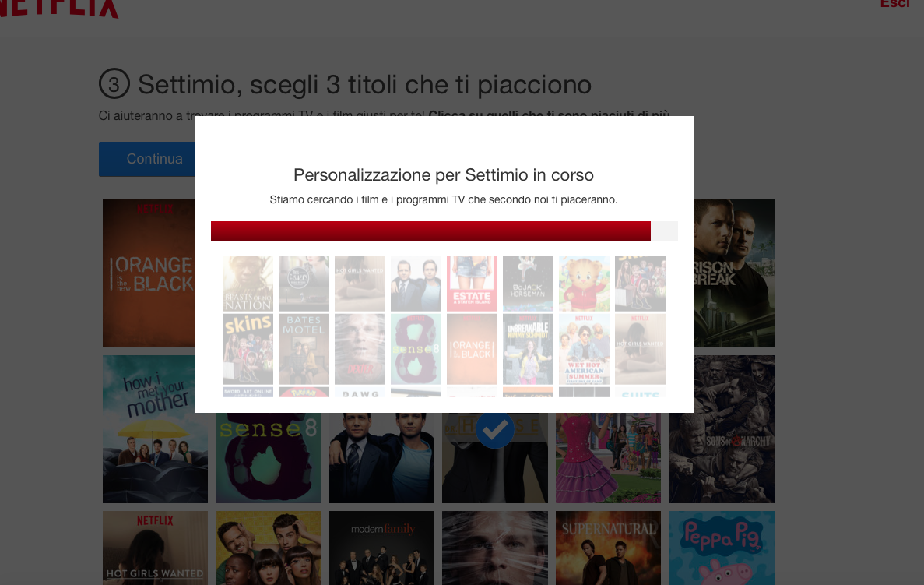Click Beasts of No Nation poster in dialog
This screenshot has height=585, width=924.
pyautogui.click(x=248, y=284)
